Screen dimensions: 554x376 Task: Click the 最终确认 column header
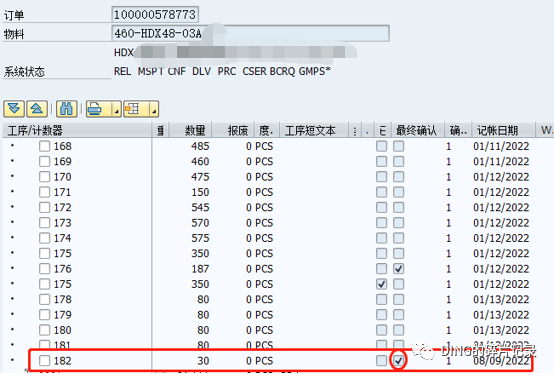[x=418, y=130]
